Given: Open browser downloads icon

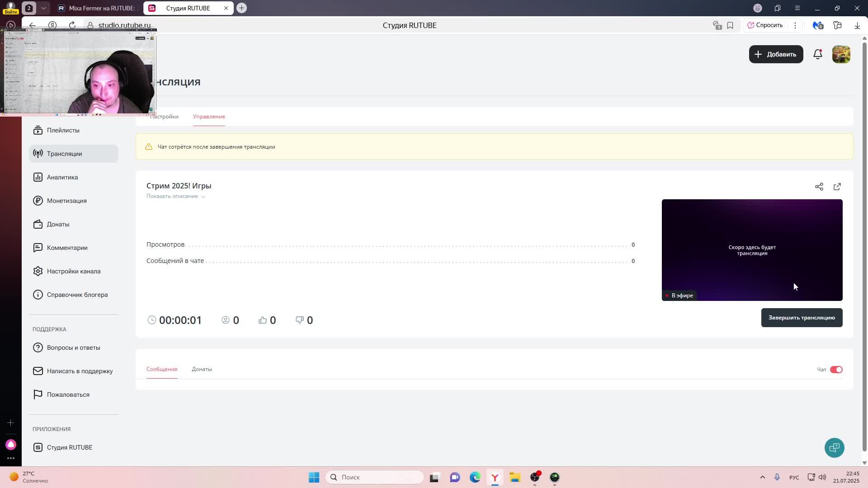Looking at the screenshot, I should tap(857, 25).
